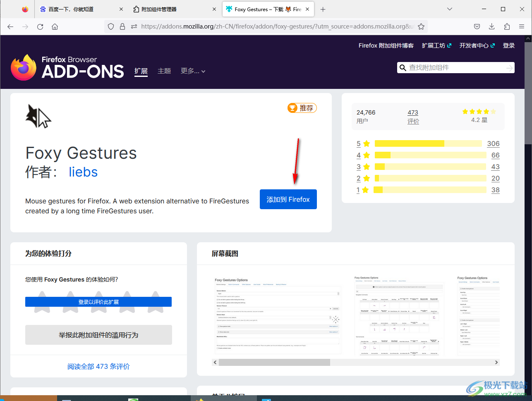The width and height of the screenshot is (532, 401).
Task: View site security padlock details
Action: pos(122,26)
